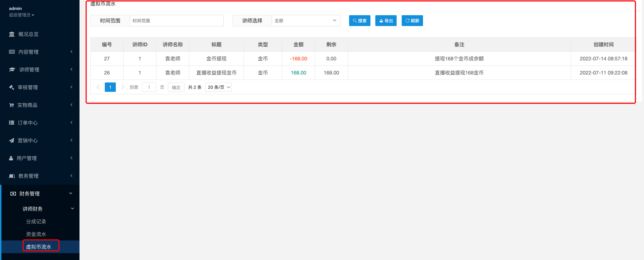This screenshot has height=260, width=644.
Task: Click the 搜索 search button
Action: (360, 20)
